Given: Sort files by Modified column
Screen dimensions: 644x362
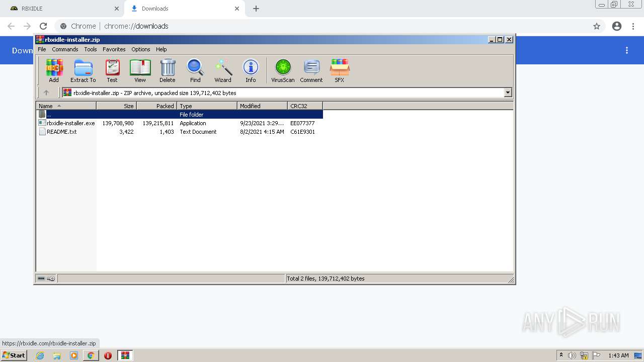Looking at the screenshot, I should pyautogui.click(x=263, y=106).
